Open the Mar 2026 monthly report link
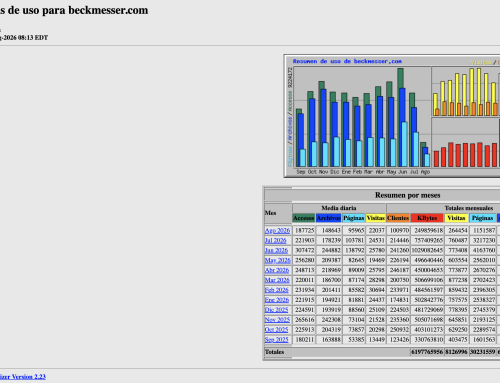Screen dimensions: 500x383 (x=277, y=280)
